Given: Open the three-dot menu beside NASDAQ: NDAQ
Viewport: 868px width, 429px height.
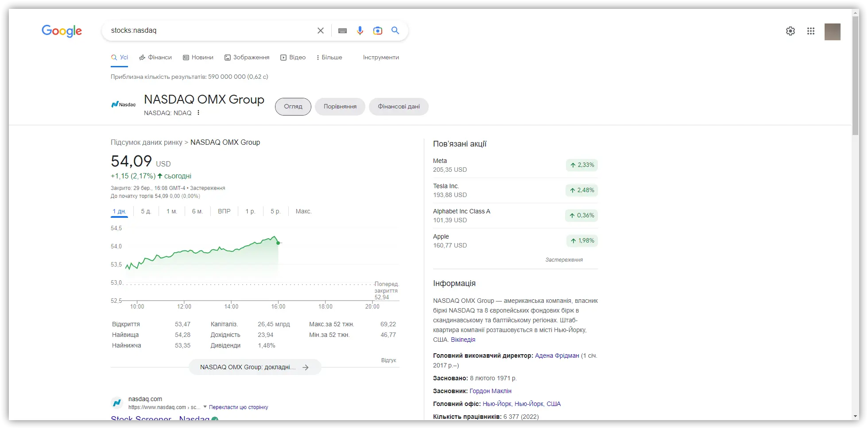Looking at the screenshot, I should (x=198, y=113).
